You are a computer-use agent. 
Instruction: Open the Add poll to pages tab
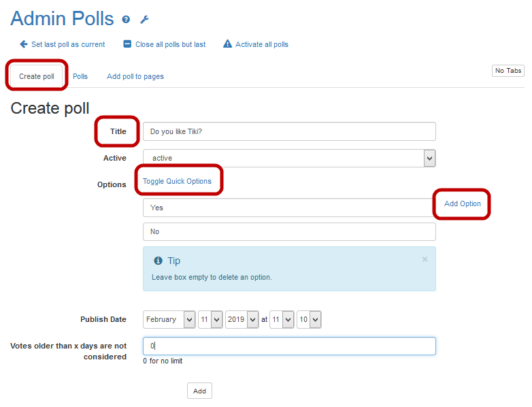click(x=135, y=76)
